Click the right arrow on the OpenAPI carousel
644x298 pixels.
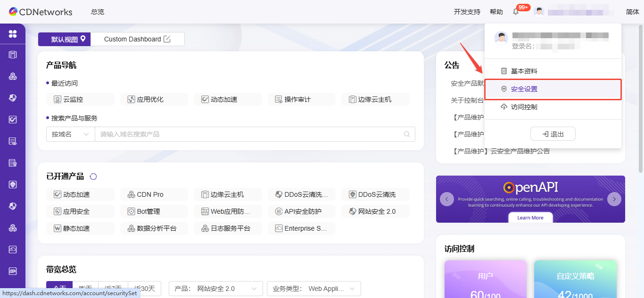[614, 199]
